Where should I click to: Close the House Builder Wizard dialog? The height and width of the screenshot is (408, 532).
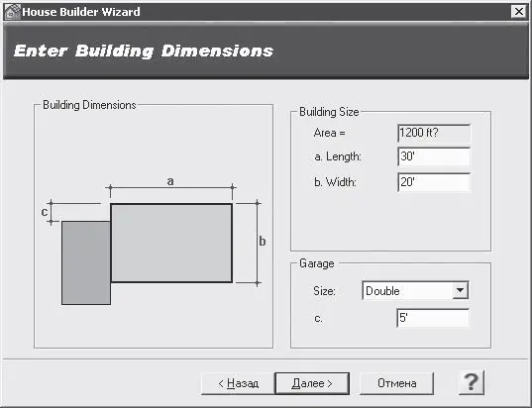click(x=519, y=12)
